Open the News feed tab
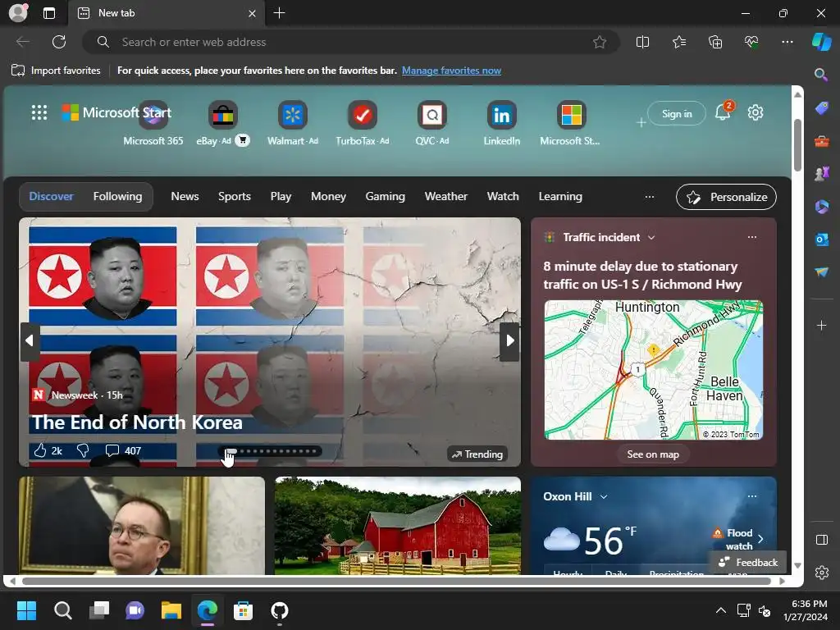 (185, 197)
